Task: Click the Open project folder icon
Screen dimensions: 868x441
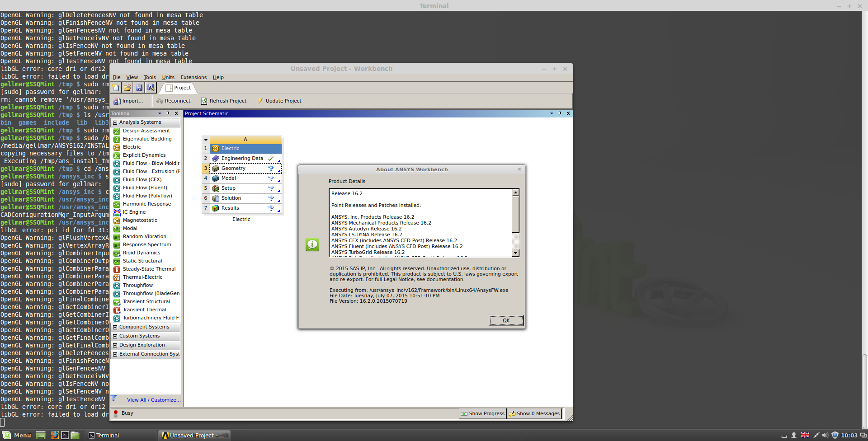Action: (x=127, y=88)
